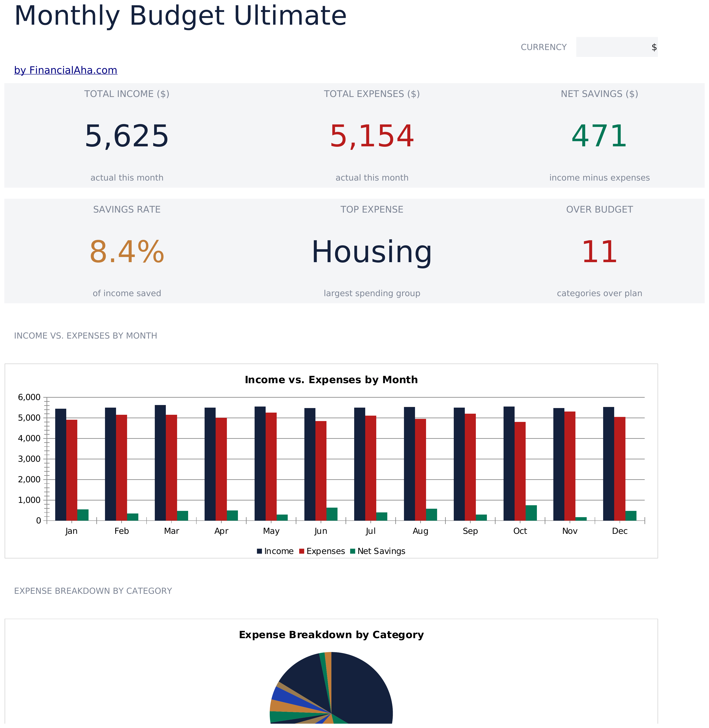Click the total income value 5,625

pos(127,136)
